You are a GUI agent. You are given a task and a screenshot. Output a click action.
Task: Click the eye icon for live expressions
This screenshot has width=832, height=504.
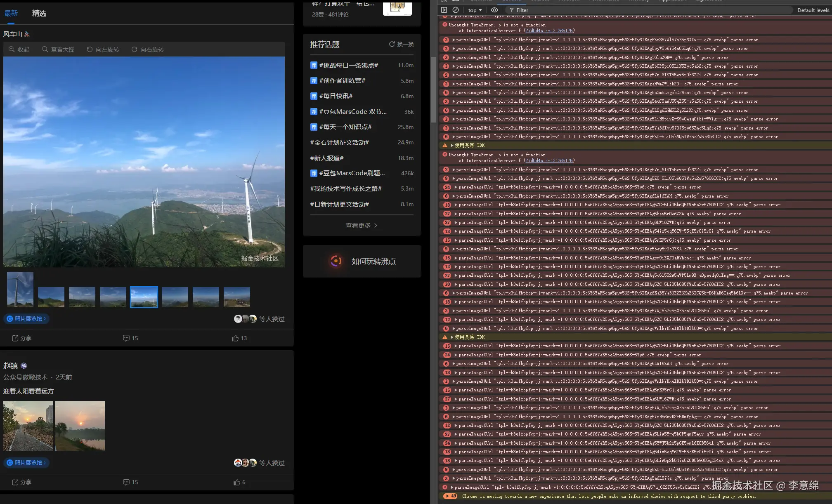(x=494, y=10)
